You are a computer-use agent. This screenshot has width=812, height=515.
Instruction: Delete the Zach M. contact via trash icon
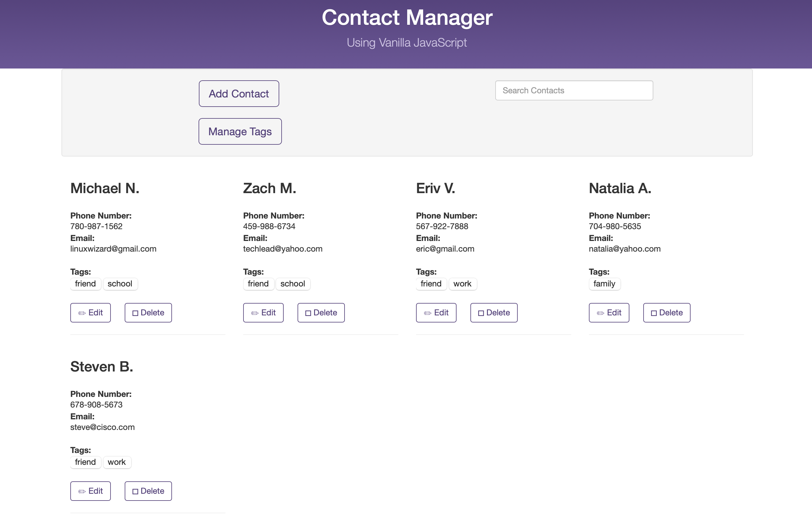(x=308, y=313)
